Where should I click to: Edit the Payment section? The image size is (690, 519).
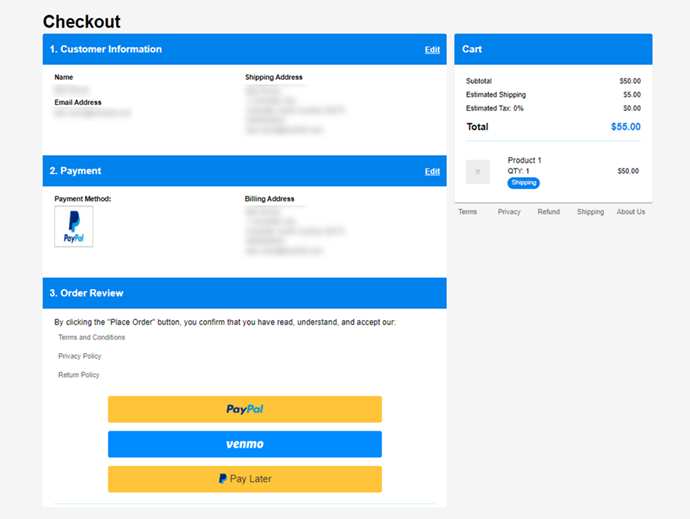tap(432, 171)
